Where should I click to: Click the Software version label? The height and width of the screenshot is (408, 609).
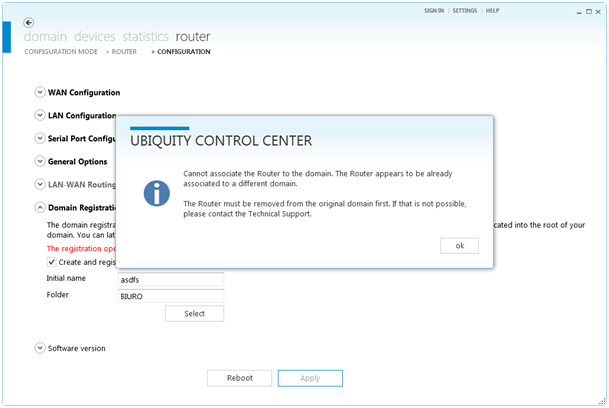click(77, 348)
